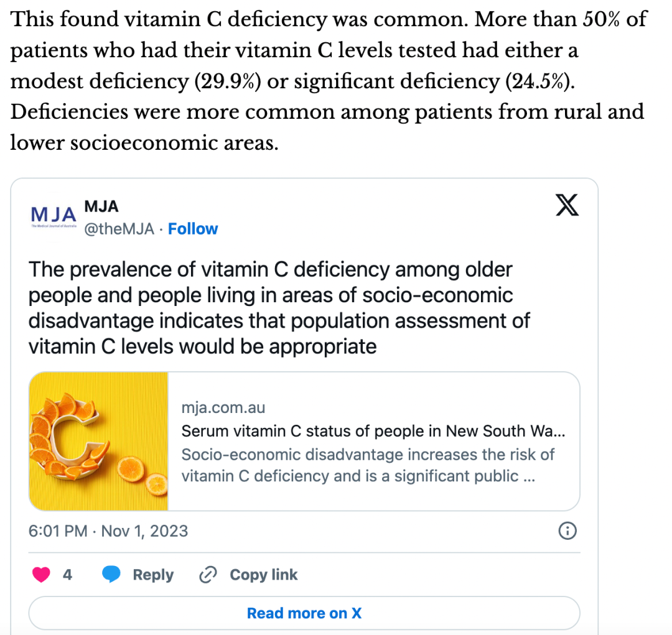Click the MJA display name
The image size is (672, 635).
coord(101,206)
